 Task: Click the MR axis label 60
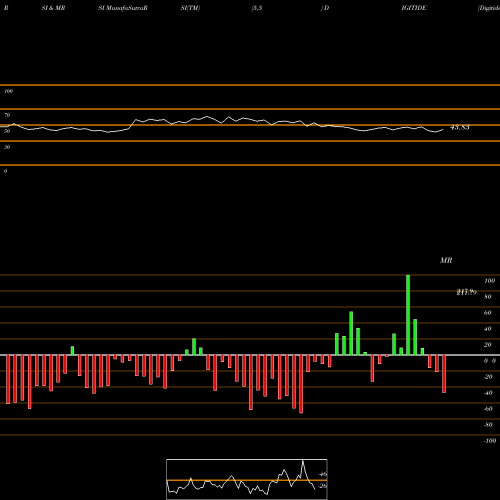(488, 313)
